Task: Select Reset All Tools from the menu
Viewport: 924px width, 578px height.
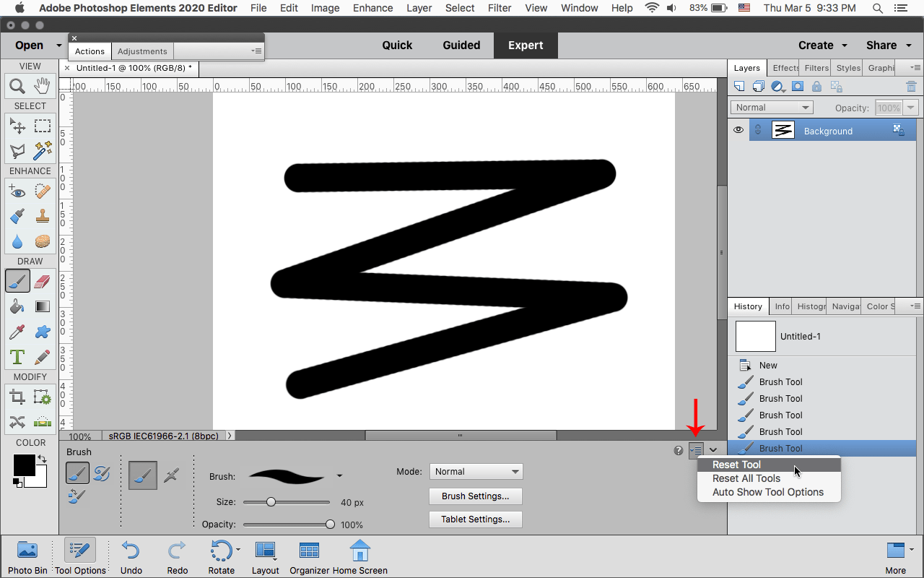Action: pyautogui.click(x=746, y=478)
